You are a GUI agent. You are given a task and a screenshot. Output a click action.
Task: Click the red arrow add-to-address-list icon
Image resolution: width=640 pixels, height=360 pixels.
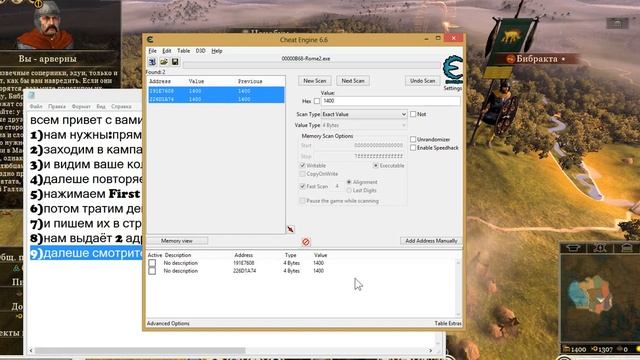pyautogui.click(x=291, y=229)
